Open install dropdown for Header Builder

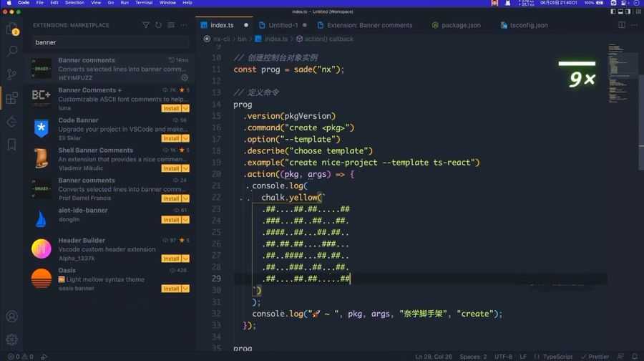[185, 259]
